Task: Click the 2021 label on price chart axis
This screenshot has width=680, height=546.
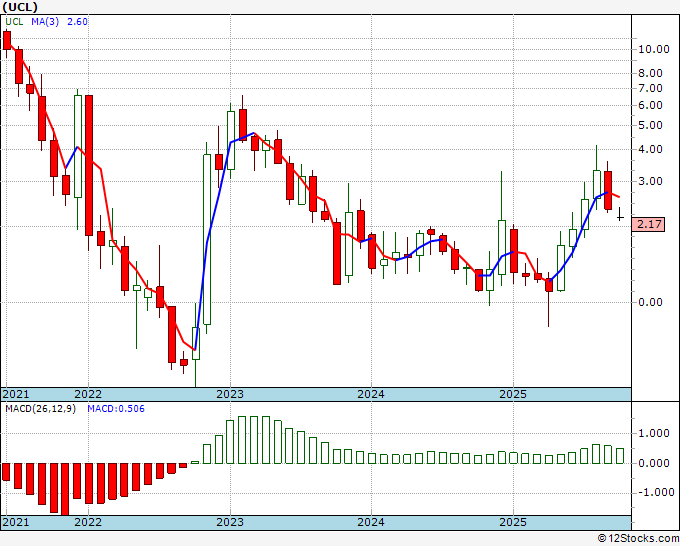Action: click(x=16, y=394)
